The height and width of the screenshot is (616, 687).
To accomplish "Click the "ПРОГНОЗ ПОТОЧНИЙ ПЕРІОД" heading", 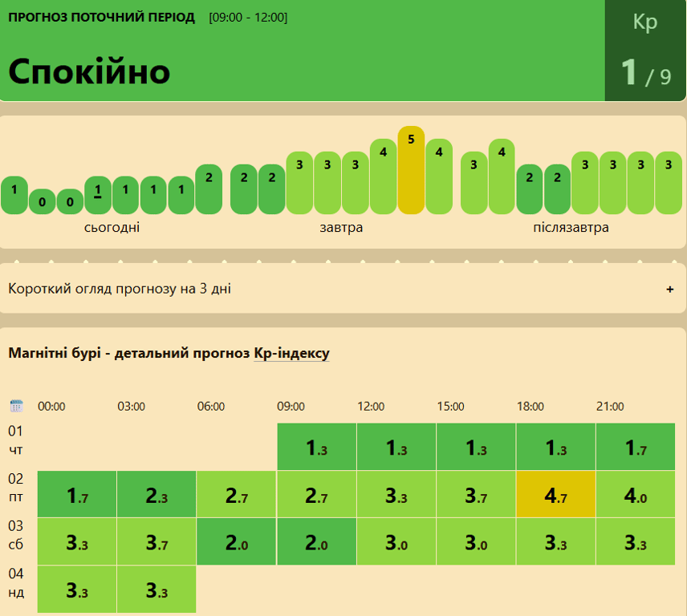I will (x=101, y=18).
